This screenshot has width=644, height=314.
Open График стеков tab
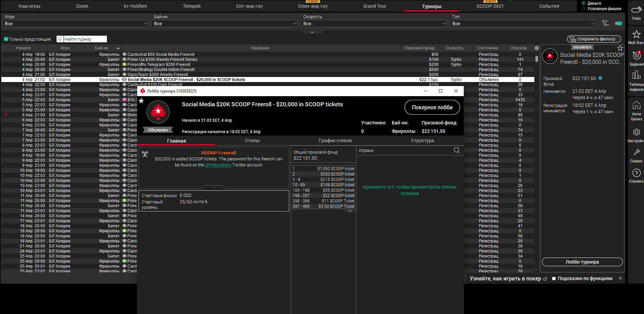click(335, 141)
